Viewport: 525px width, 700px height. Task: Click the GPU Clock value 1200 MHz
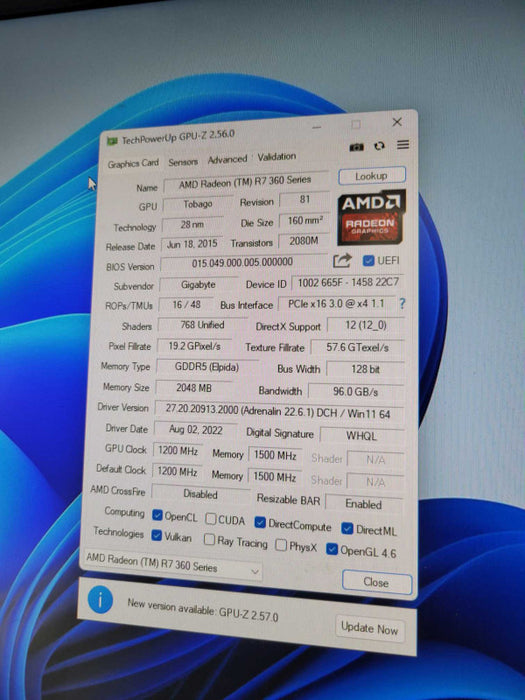[178, 450]
